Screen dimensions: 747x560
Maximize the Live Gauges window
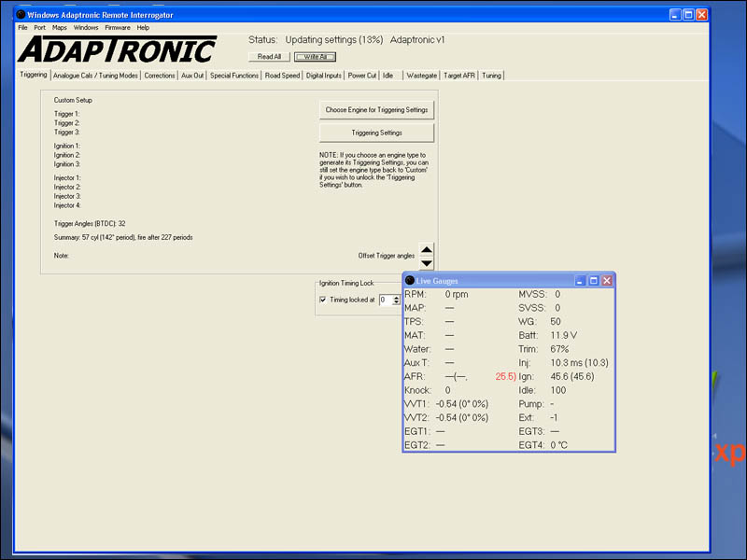(593, 281)
